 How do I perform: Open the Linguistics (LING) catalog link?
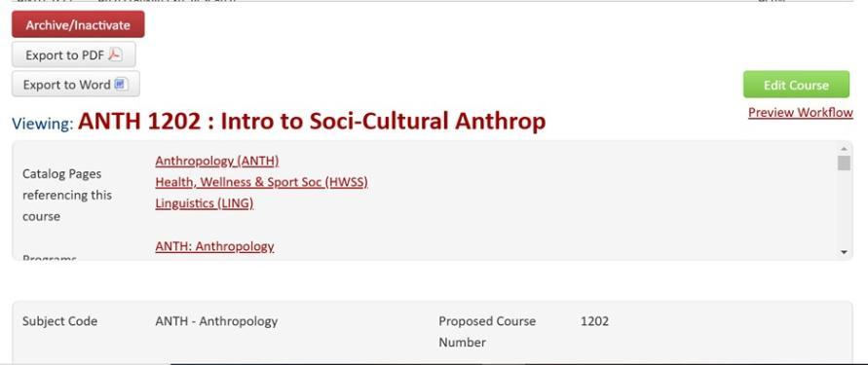(x=205, y=203)
